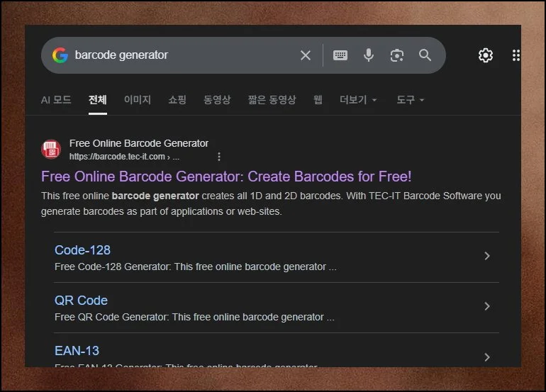Open Google Lens image search
Viewport: 546px width, 392px height.
click(x=397, y=55)
